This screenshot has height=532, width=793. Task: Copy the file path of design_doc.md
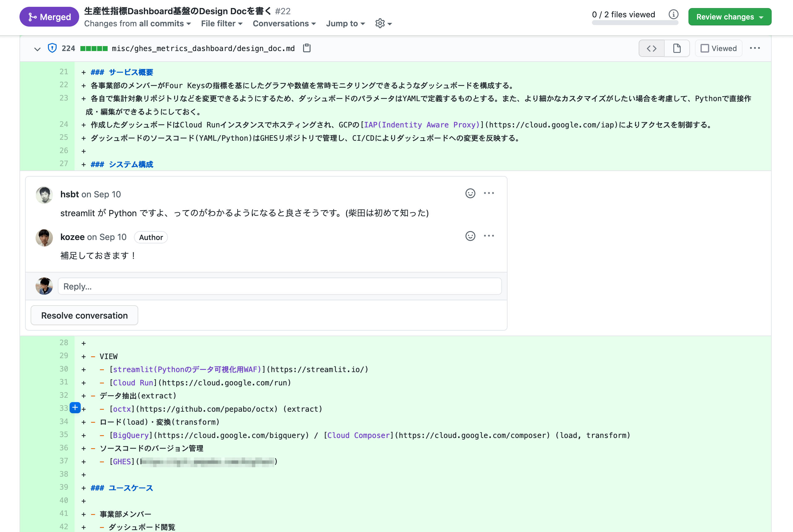[306, 48]
